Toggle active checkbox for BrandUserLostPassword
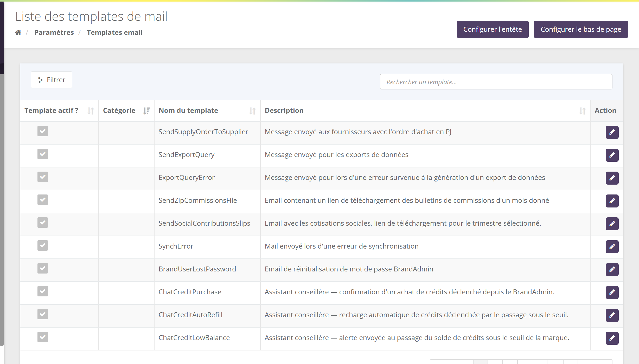The height and width of the screenshot is (364, 639). tap(43, 268)
